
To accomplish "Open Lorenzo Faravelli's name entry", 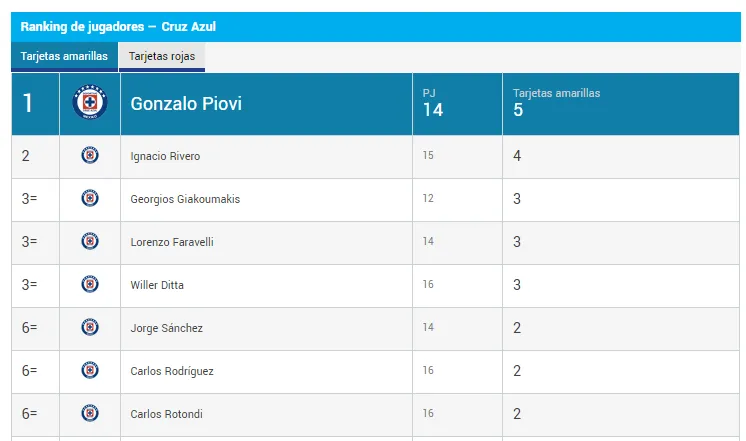I will tap(172, 242).
